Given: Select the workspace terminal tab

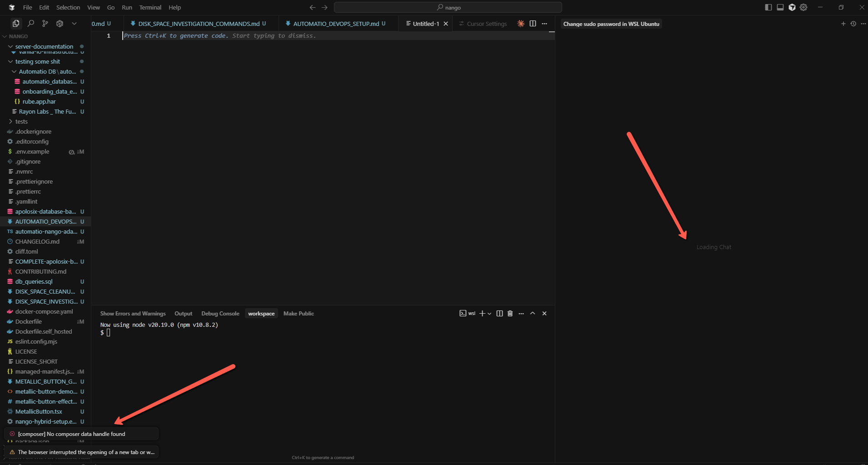Looking at the screenshot, I should pos(261,314).
